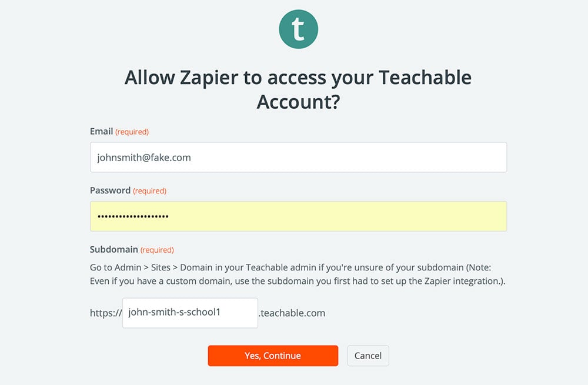The height and width of the screenshot is (385, 588).
Task: Click the Subdomain field label
Action: click(x=113, y=249)
